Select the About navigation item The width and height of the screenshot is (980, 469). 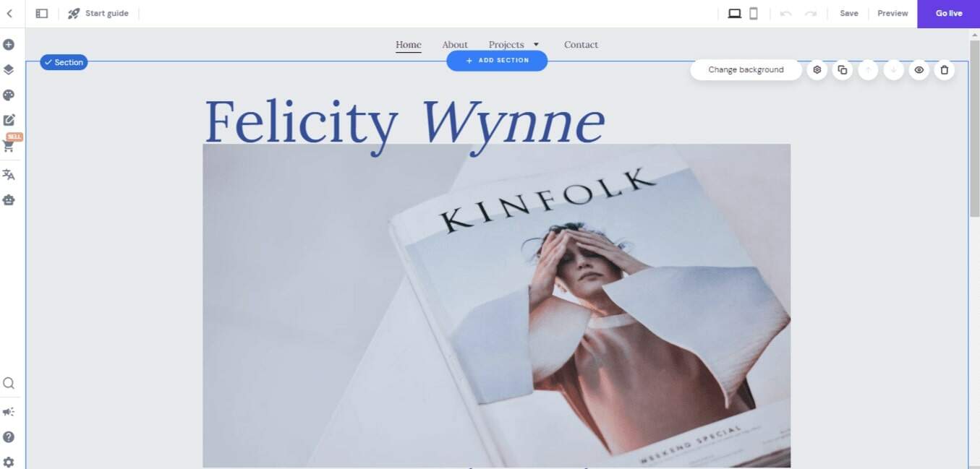[x=455, y=45]
